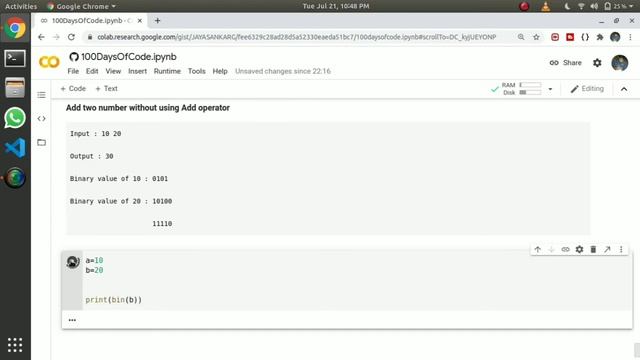Delete the current cell
This screenshot has width=640, height=360.
pos(593,249)
